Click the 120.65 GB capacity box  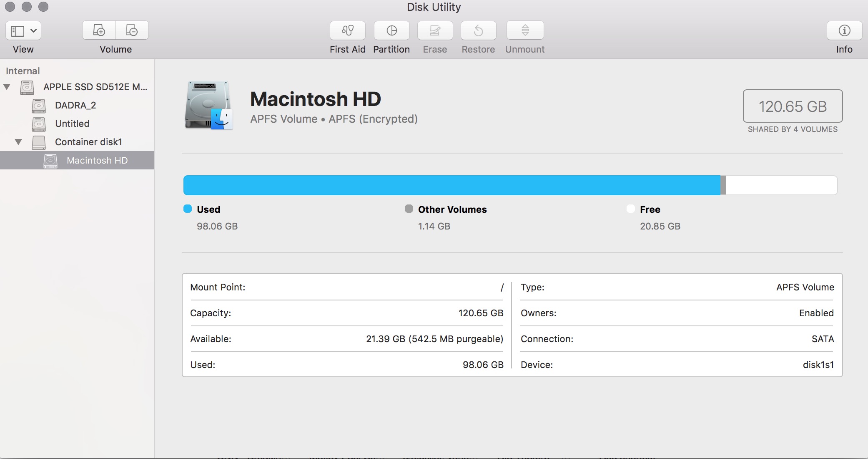click(x=793, y=106)
